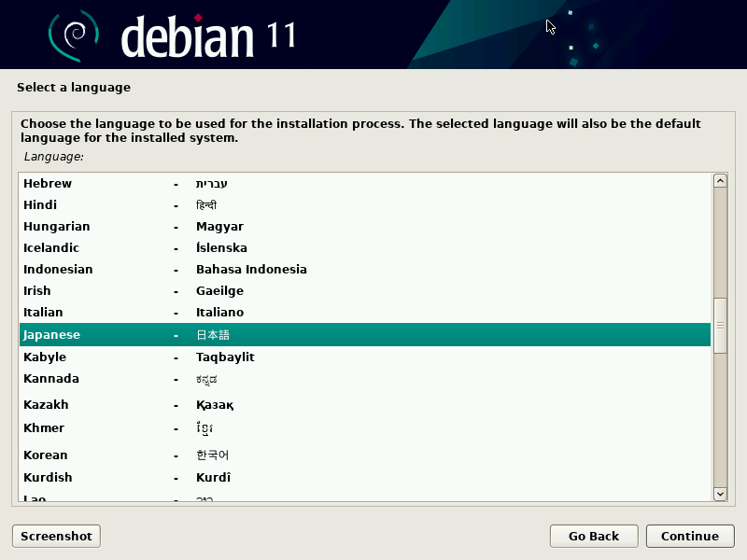The height and width of the screenshot is (560, 747).
Task: Click the Debian swirl logo
Action: point(74,36)
